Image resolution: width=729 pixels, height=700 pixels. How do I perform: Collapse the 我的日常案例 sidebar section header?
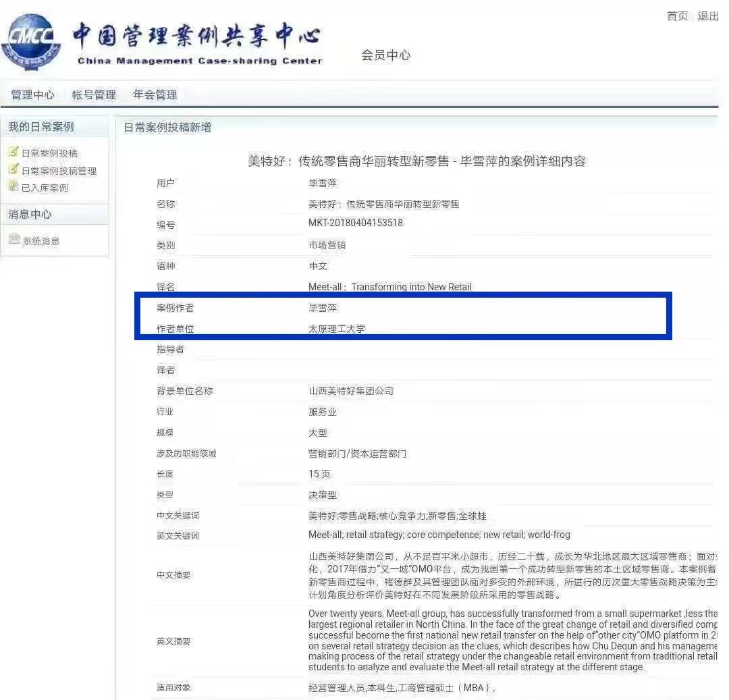pos(40,127)
